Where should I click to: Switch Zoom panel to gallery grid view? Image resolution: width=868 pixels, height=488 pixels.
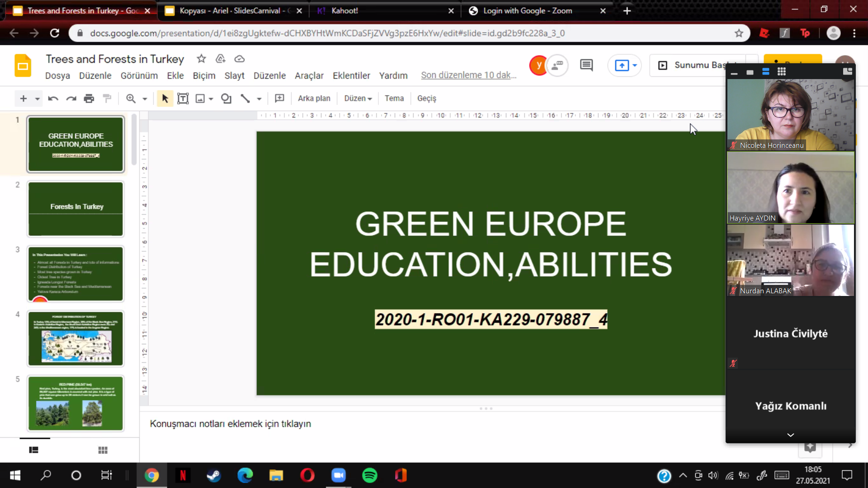coord(781,72)
